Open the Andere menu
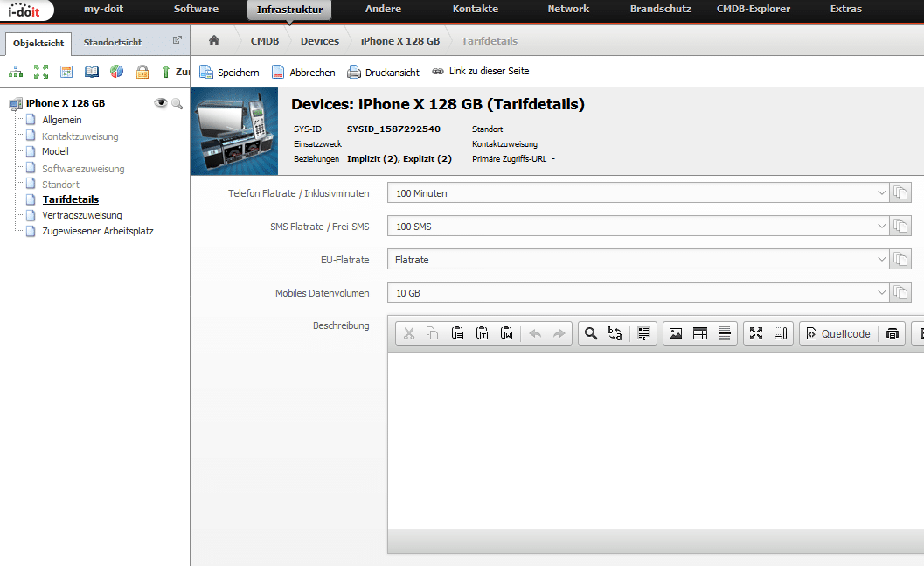This screenshot has width=924, height=566. 383,9
